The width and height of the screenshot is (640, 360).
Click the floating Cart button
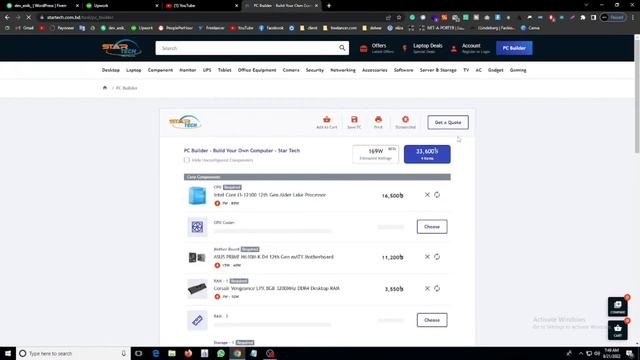click(x=618, y=330)
